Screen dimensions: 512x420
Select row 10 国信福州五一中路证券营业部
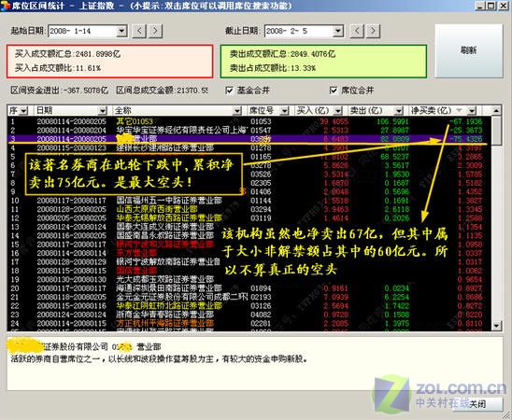pos(249,201)
